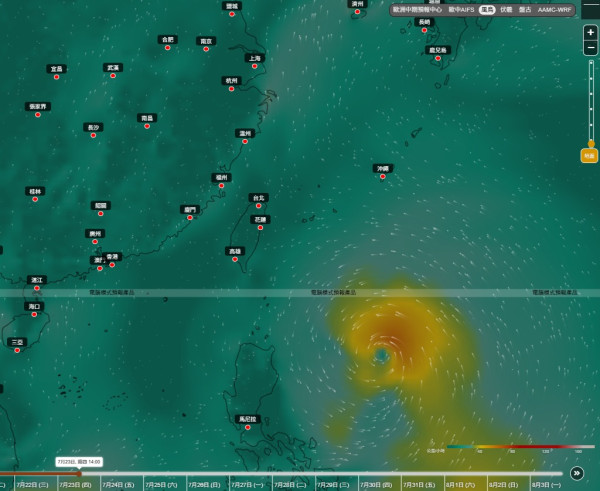
Task: Open the dark panel toggle top-right corner
Action: (590, 8)
